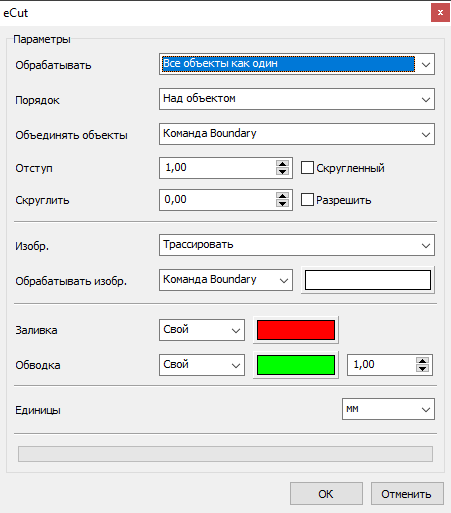Enable the Разрешить checkbox
Image resolution: width=451 pixels, height=513 pixels.
click(x=307, y=200)
